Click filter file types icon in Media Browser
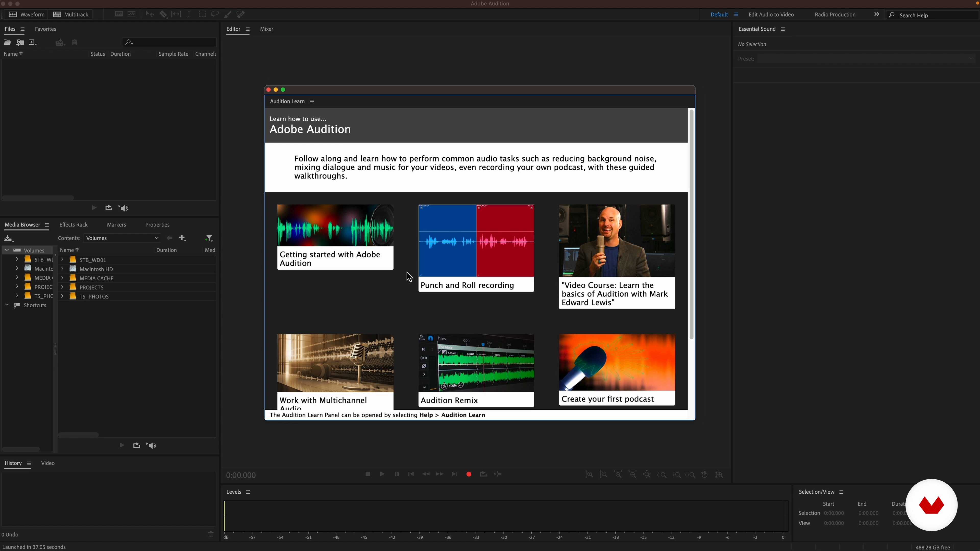Viewport: 980px width, 551px height. 209,238
